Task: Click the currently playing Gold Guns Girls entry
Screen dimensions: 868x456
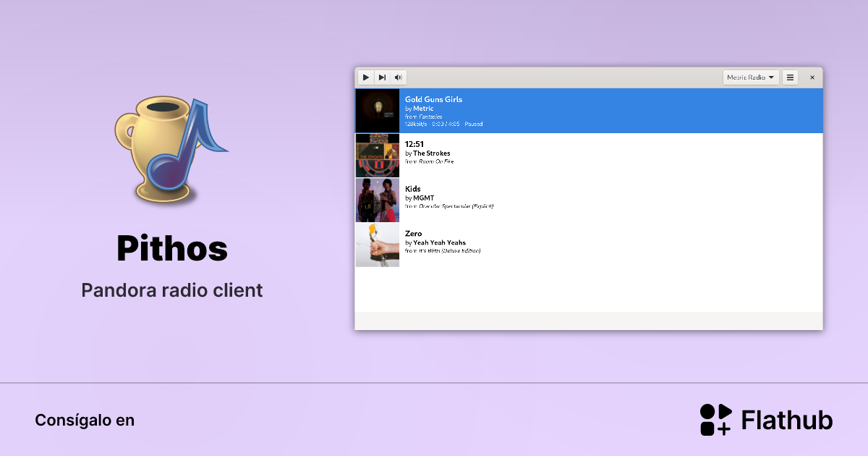Action: point(506,110)
